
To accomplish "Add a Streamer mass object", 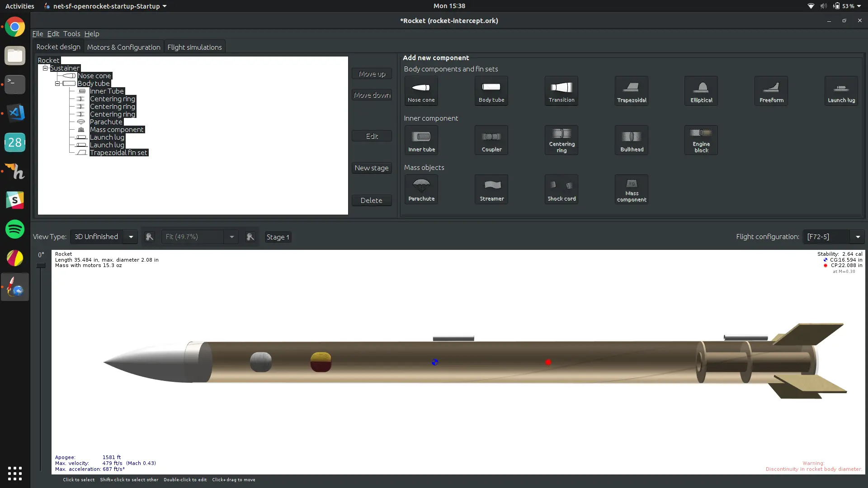I will click(491, 189).
